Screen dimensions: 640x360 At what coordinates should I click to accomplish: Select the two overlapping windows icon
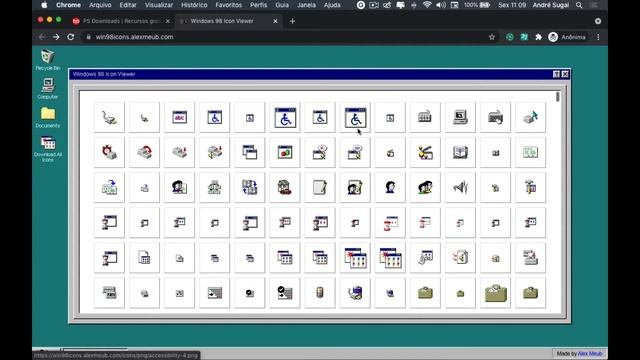click(250, 153)
